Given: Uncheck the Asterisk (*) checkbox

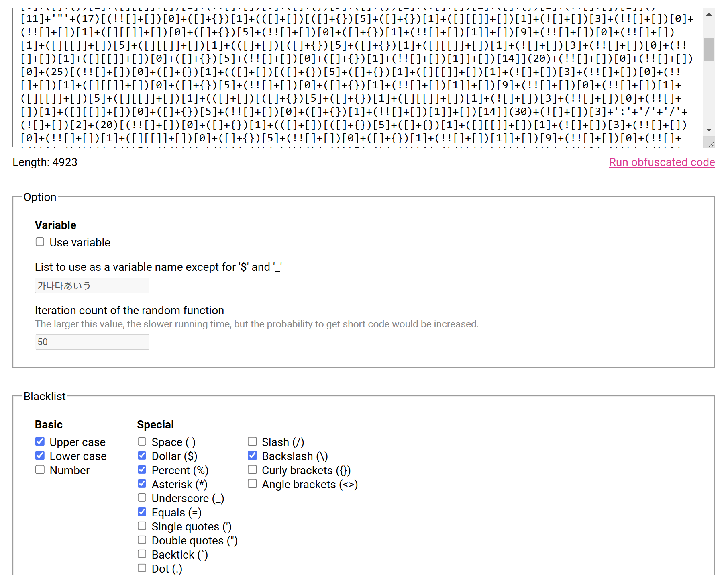Looking at the screenshot, I should point(142,483).
